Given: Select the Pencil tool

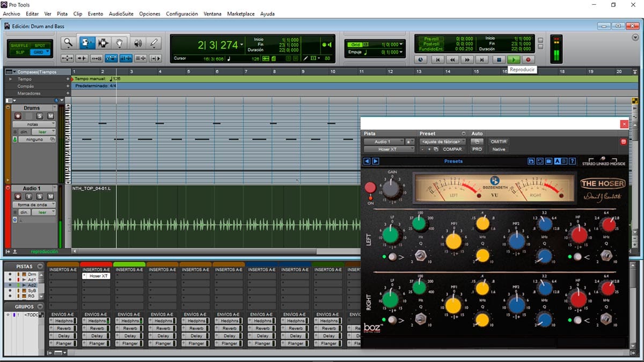Looking at the screenshot, I should click(x=155, y=43).
